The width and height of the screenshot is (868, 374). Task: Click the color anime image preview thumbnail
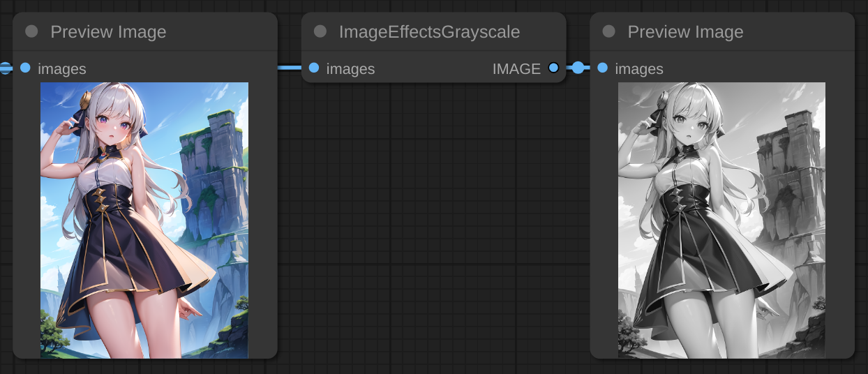click(144, 220)
